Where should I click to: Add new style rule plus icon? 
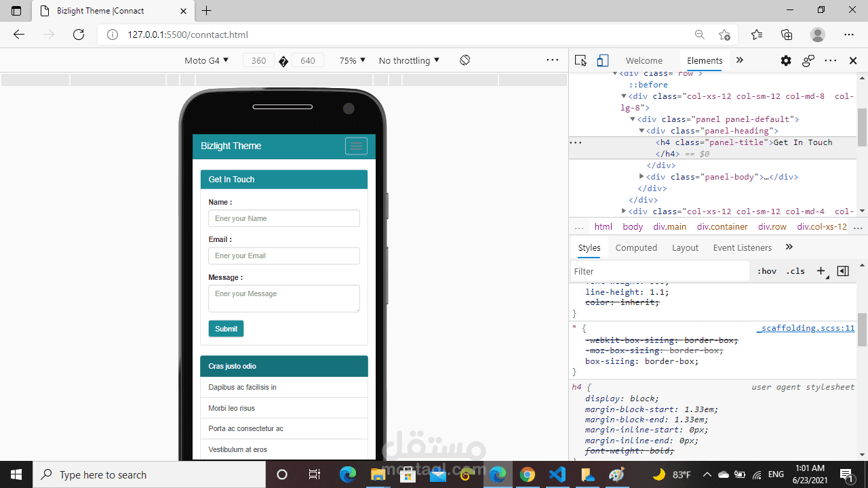click(821, 271)
